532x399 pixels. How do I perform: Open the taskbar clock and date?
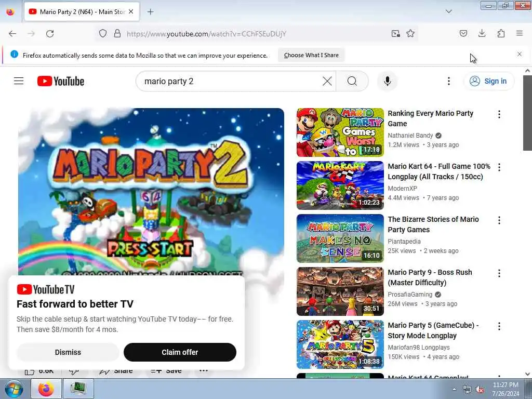tap(506, 389)
